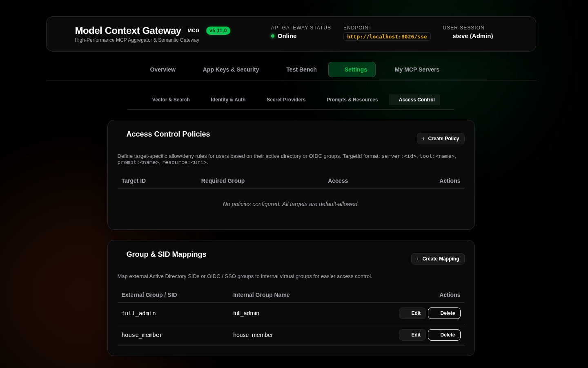Click the Internal Group Name column header
This screenshot has width=588, height=368.
pyautogui.click(x=261, y=295)
